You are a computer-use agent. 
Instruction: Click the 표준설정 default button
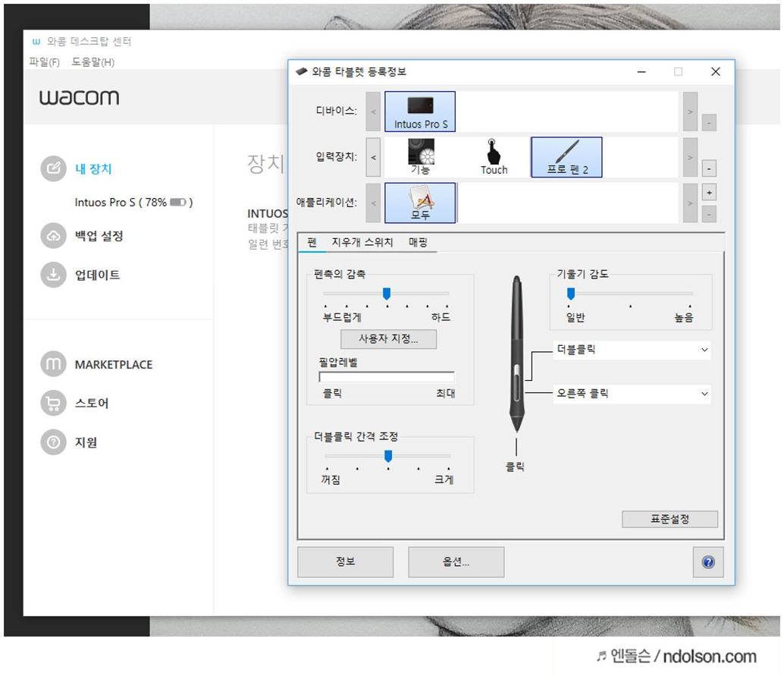click(670, 519)
